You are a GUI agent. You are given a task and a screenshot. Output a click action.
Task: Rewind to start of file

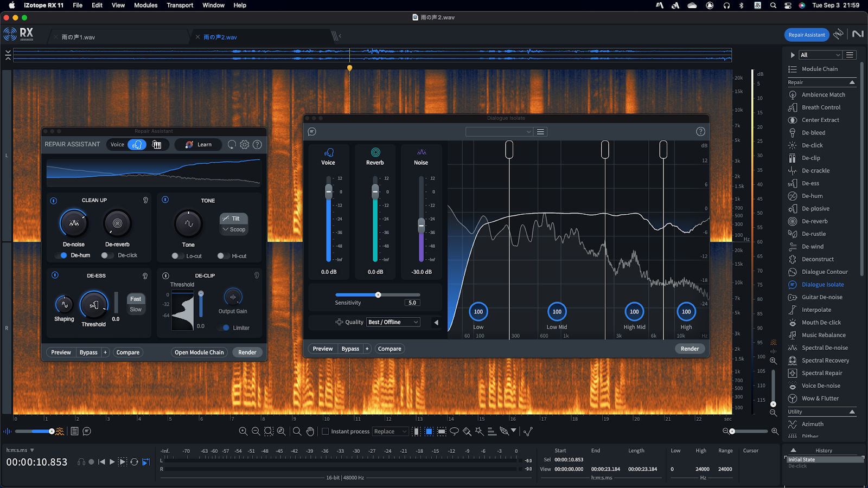(101, 462)
